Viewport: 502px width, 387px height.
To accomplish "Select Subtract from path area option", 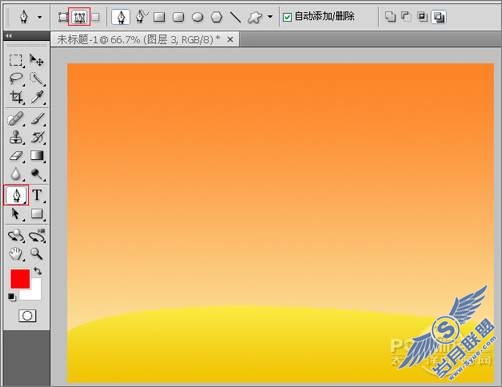I will (x=405, y=17).
